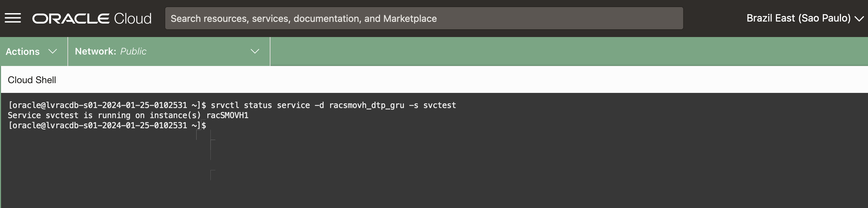Open the Brazil East (Sao Paulo) region selector
The image size is (868, 208).
point(798,18)
